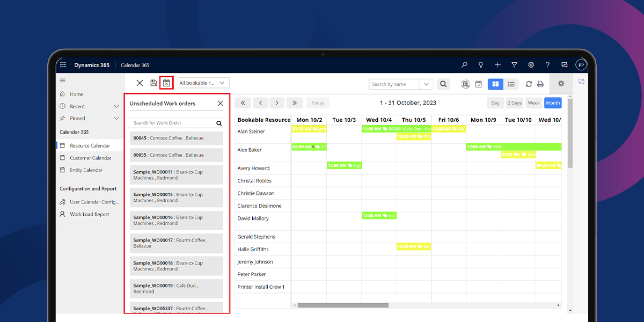The image size is (644, 322).
Task: Click the plus quick-create icon
Action: [497, 65]
